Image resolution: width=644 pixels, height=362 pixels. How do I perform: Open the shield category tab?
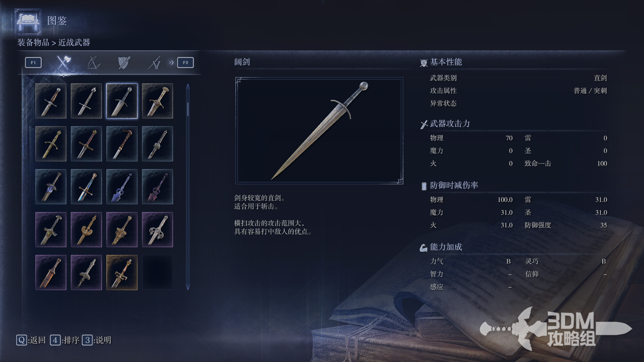pos(124,62)
